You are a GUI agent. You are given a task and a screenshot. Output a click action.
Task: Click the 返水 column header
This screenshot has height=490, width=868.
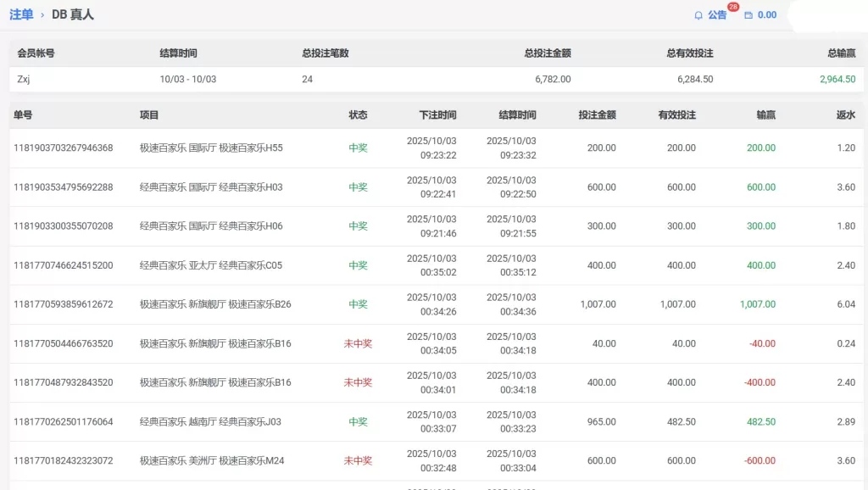tap(845, 115)
